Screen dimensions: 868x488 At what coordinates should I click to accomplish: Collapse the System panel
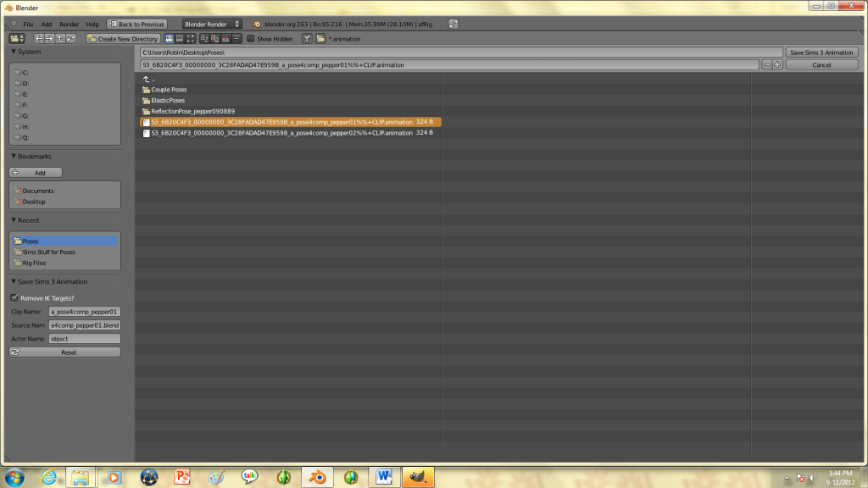14,52
